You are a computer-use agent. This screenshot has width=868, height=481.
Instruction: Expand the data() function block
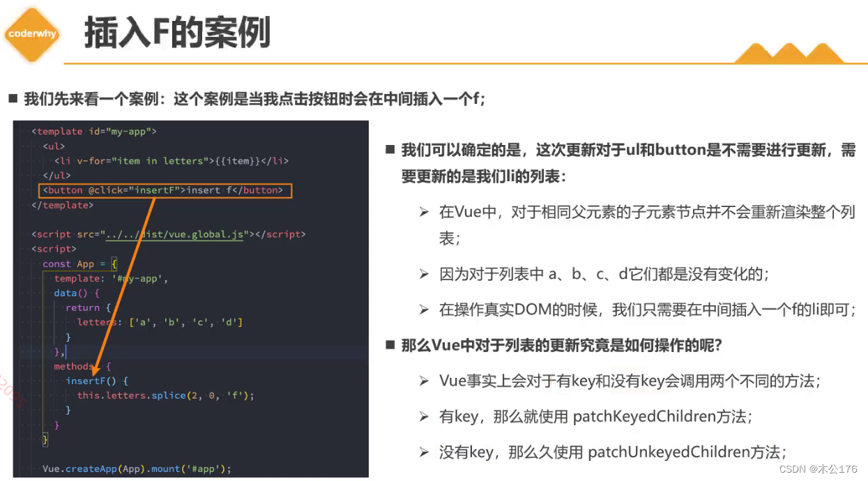[x=75, y=293]
